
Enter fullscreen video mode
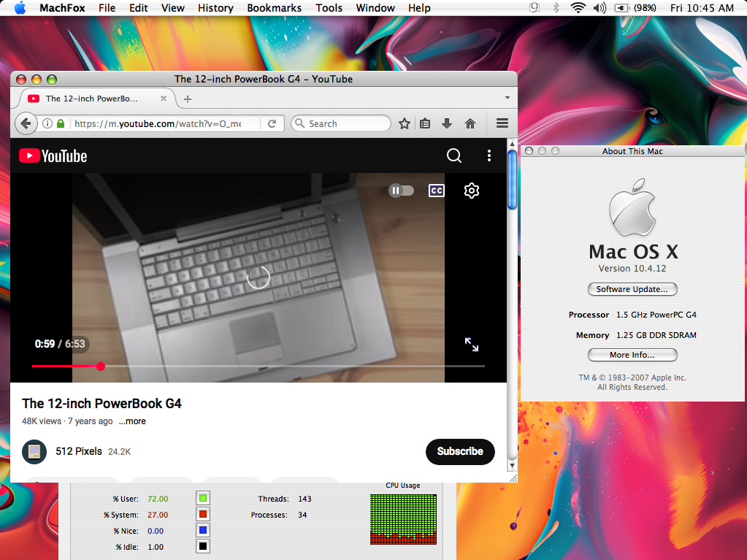click(472, 345)
